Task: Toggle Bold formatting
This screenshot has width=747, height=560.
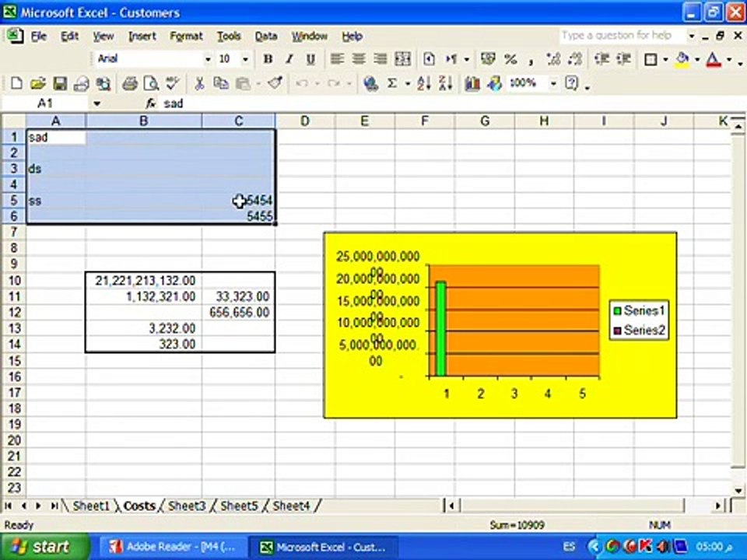Action: tap(268, 59)
